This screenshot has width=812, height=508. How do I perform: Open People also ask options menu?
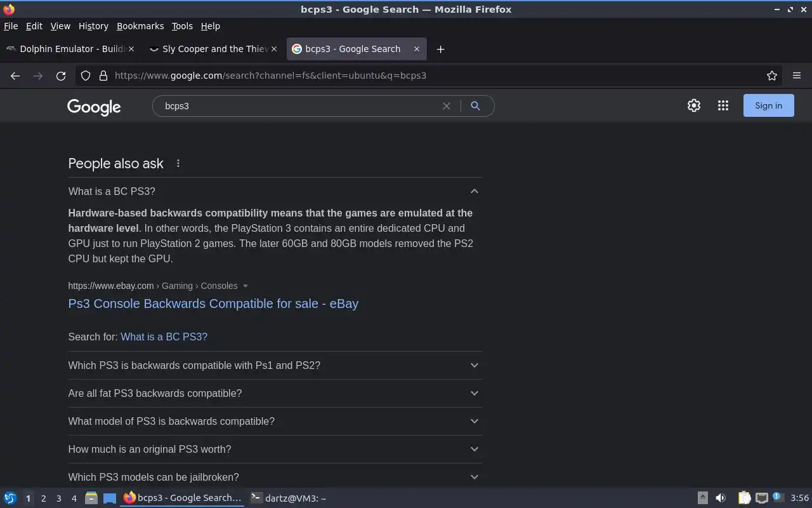(178, 163)
